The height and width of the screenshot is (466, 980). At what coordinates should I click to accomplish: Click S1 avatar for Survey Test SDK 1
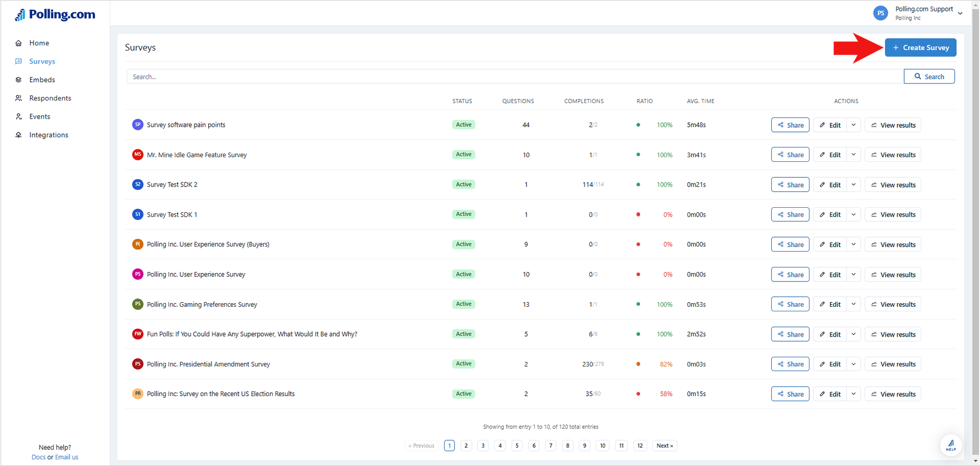[x=138, y=214]
